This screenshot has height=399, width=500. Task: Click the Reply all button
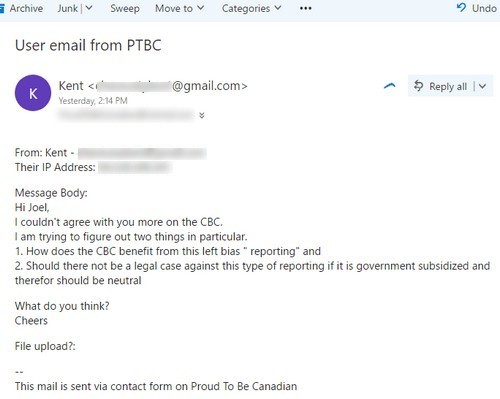pos(440,86)
